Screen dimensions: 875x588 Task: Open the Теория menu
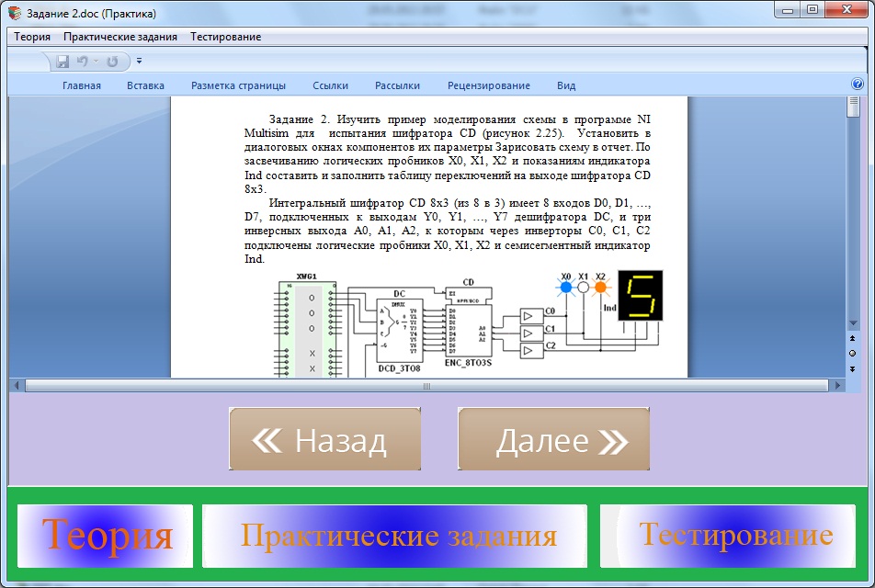point(32,37)
